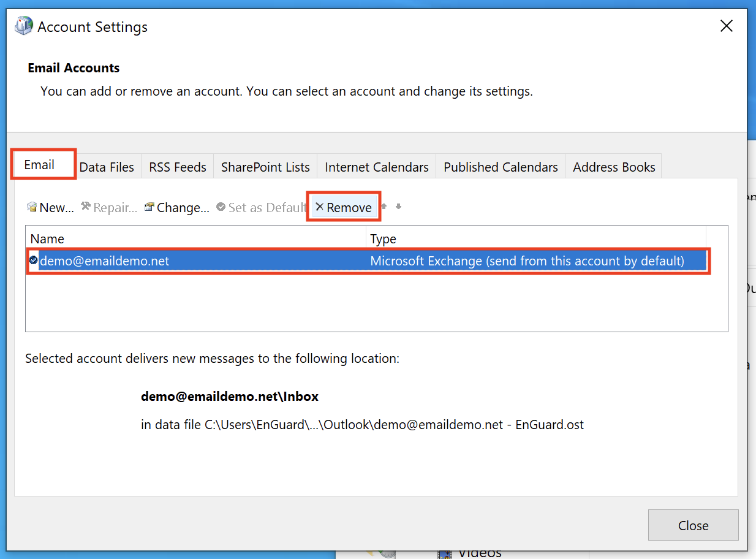Viewport: 756px width, 559px height.
Task: Click the Repair tools icon
Action: (x=86, y=207)
